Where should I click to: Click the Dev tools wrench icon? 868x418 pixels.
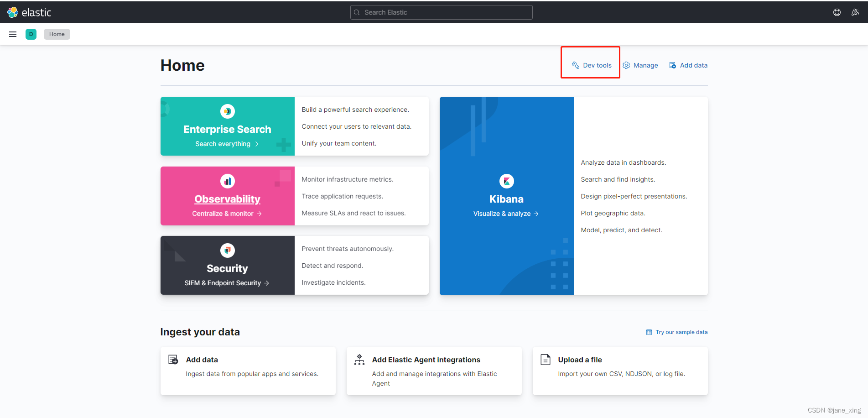tap(576, 65)
